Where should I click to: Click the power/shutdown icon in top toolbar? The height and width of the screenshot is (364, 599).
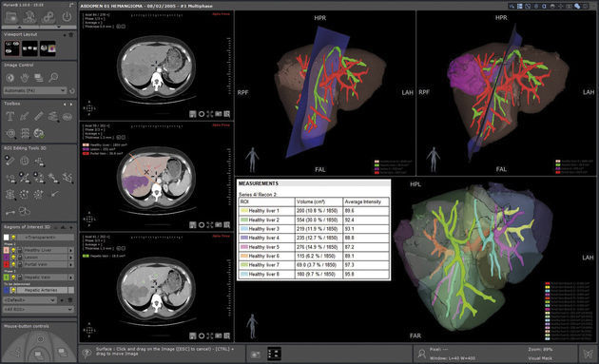click(67, 16)
